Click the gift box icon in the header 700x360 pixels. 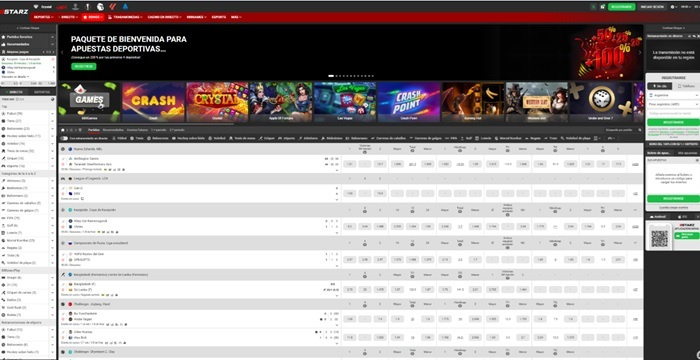pos(602,7)
